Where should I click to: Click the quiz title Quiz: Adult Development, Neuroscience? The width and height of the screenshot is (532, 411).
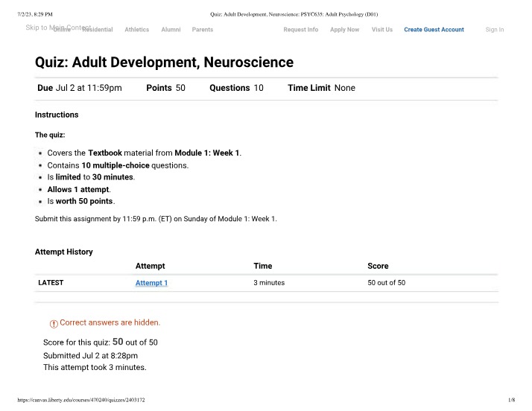pyautogui.click(x=164, y=63)
